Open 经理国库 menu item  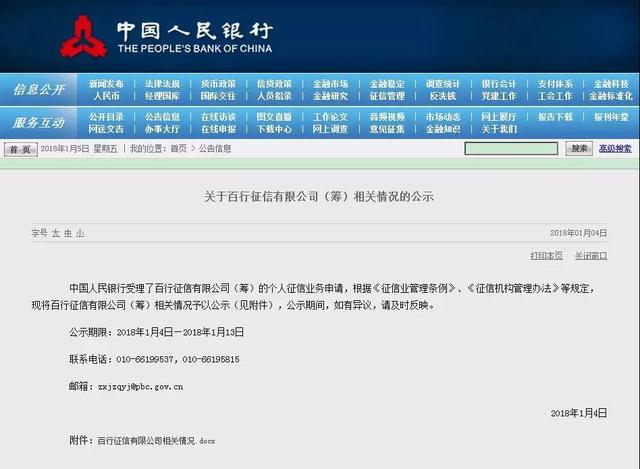(x=162, y=96)
